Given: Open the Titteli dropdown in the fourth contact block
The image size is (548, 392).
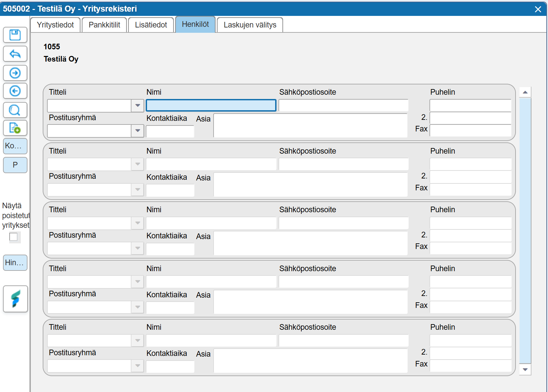Looking at the screenshot, I should (137, 282).
